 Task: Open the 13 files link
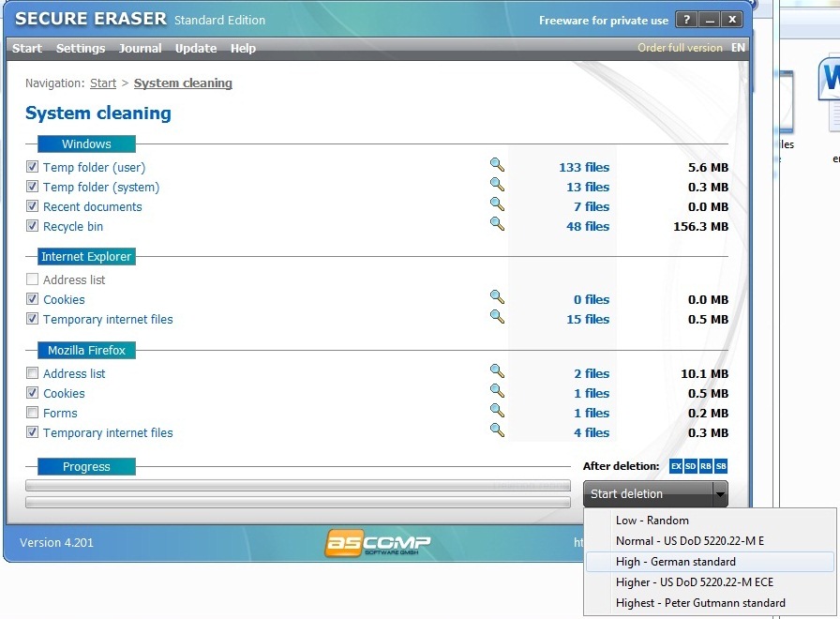(x=588, y=187)
